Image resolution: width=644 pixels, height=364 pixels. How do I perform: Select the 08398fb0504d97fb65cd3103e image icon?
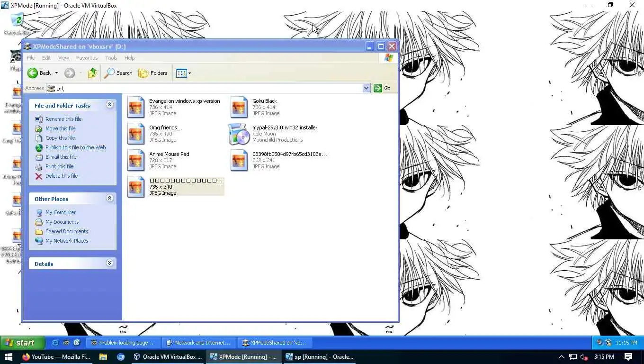pos(239,160)
